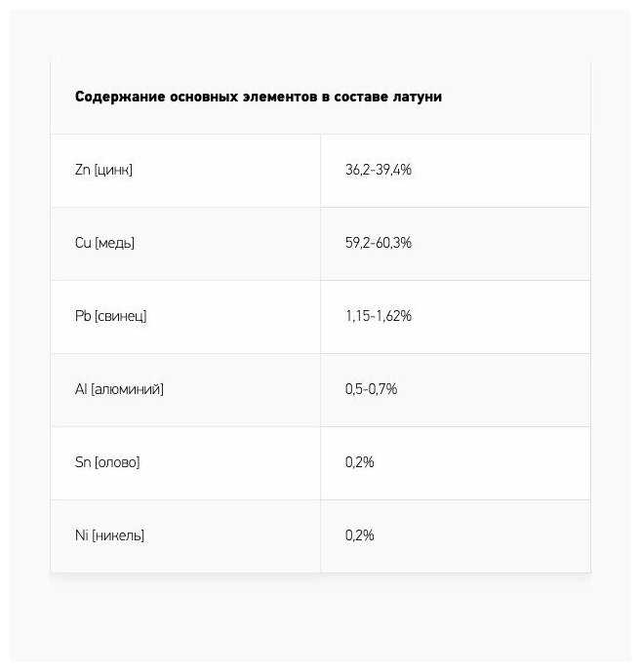Click the 0,5-0,7% aluminium value
The height and width of the screenshot is (672, 641).
371,389
